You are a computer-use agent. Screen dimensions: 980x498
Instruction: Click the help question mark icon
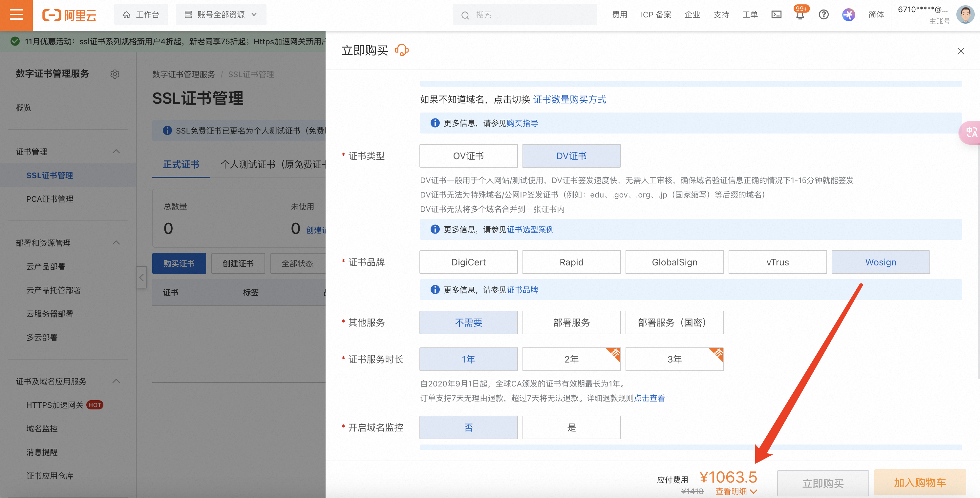pyautogui.click(x=824, y=15)
